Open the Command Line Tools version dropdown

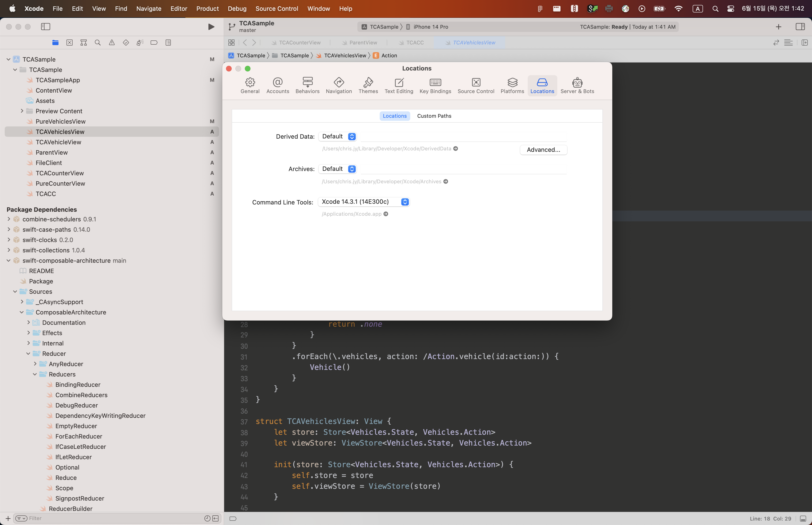point(363,202)
